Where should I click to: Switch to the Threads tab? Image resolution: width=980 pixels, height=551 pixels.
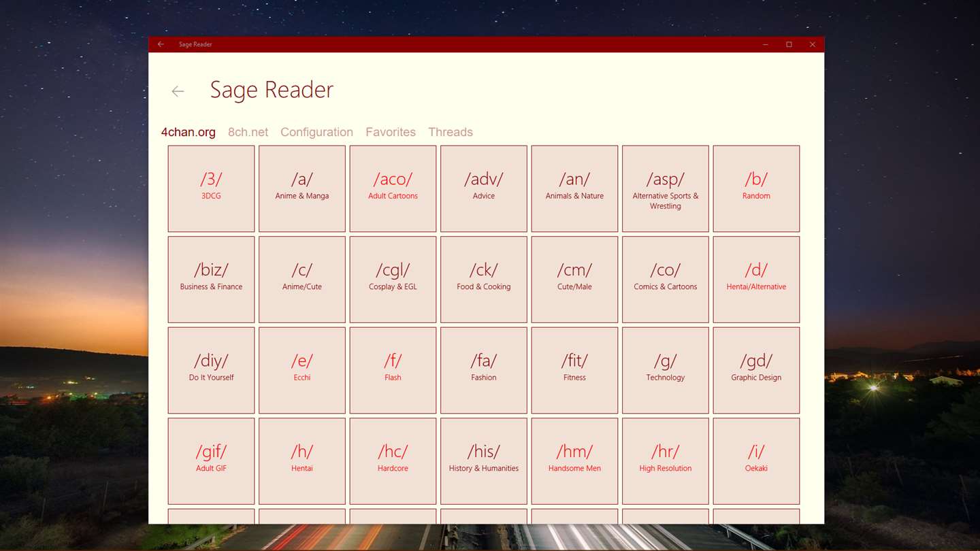pyautogui.click(x=451, y=132)
